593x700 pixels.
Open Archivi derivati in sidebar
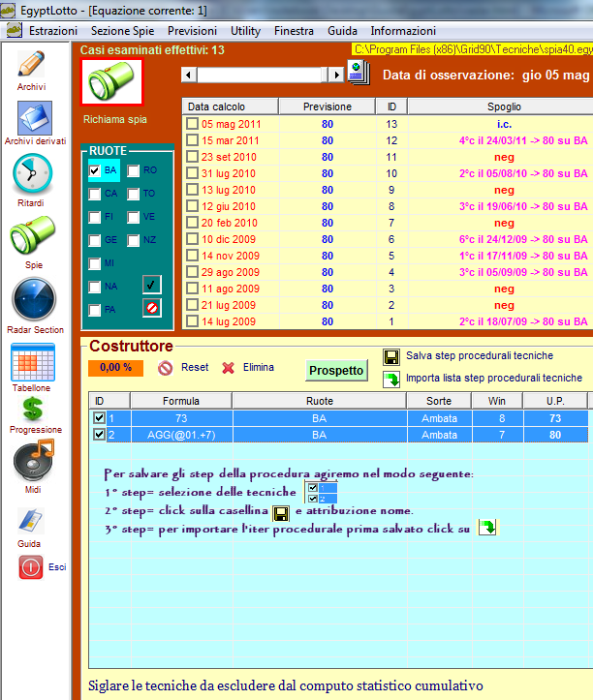point(35,118)
